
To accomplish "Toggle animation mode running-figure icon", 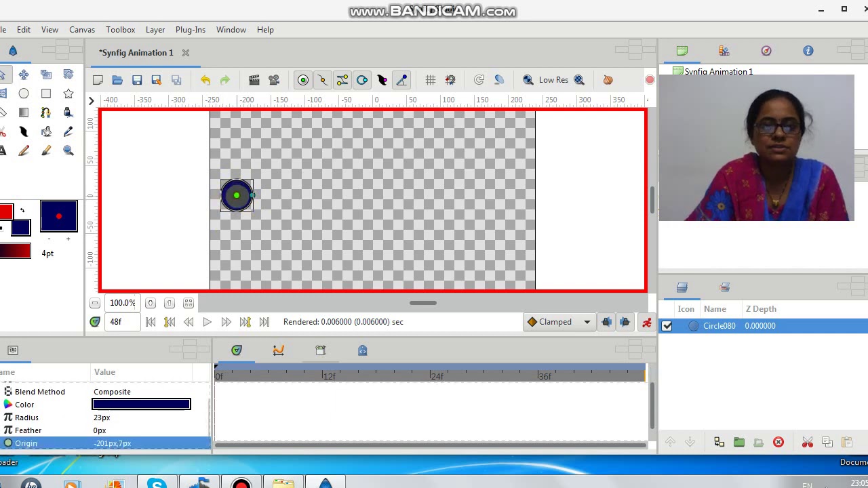I will pyautogui.click(x=647, y=323).
